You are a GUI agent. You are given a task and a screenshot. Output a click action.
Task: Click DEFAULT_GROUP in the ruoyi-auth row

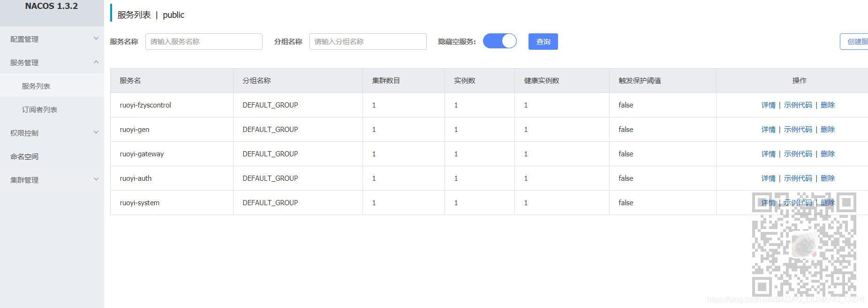click(270, 178)
